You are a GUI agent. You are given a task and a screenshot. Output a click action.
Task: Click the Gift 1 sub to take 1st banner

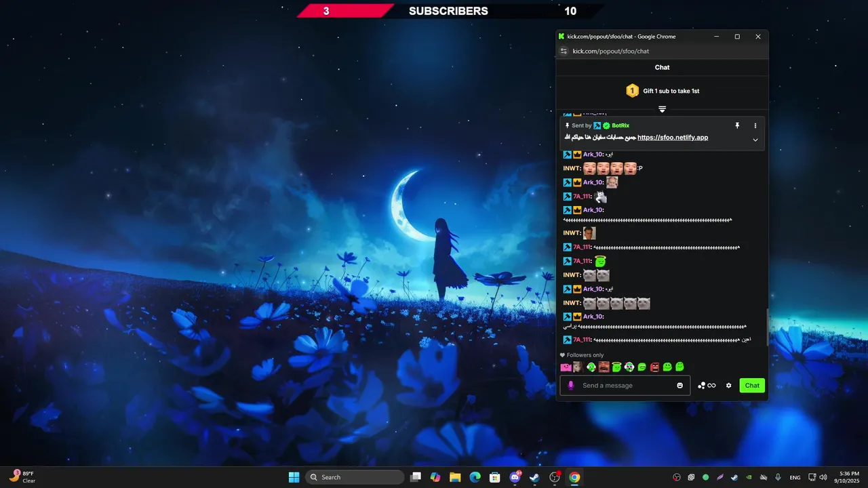[x=663, y=91]
